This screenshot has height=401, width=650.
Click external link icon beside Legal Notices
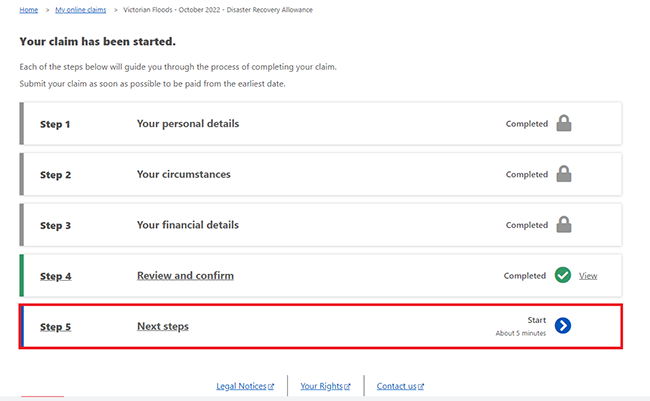[271, 386]
